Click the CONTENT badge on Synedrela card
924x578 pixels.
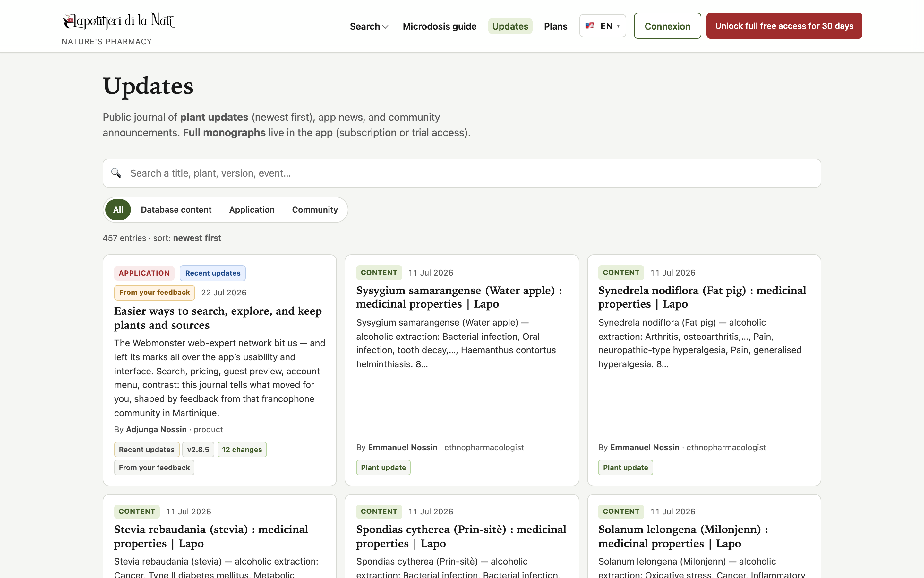621,273
